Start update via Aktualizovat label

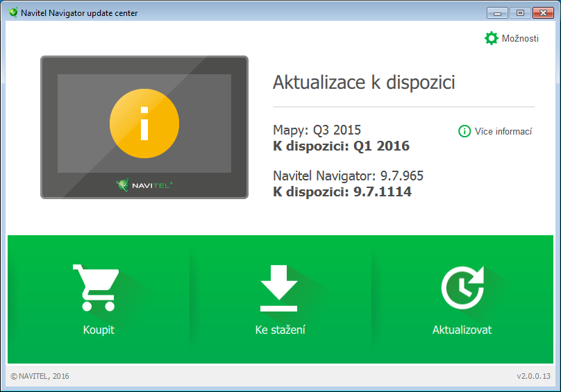[462, 330]
